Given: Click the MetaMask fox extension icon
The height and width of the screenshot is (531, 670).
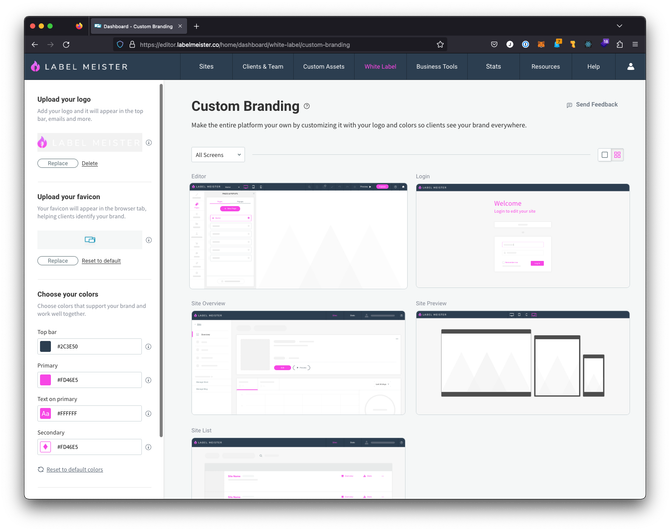Looking at the screenshot, I should point(541,44).
